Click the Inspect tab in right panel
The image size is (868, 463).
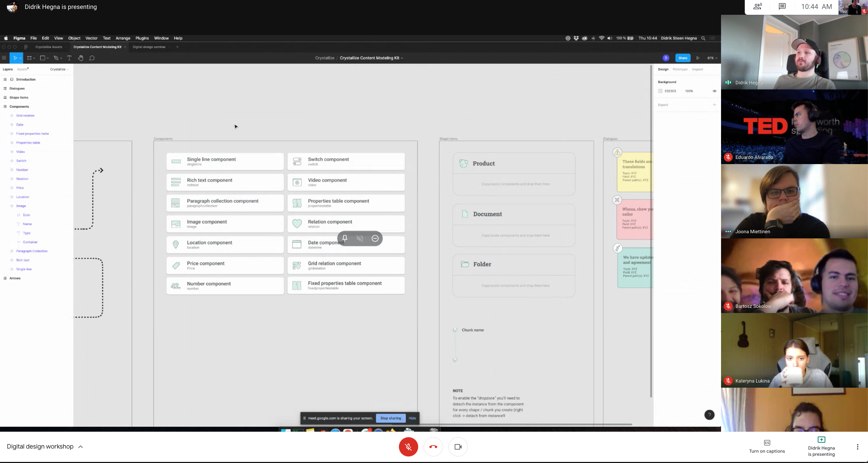[x=698, y=69]
